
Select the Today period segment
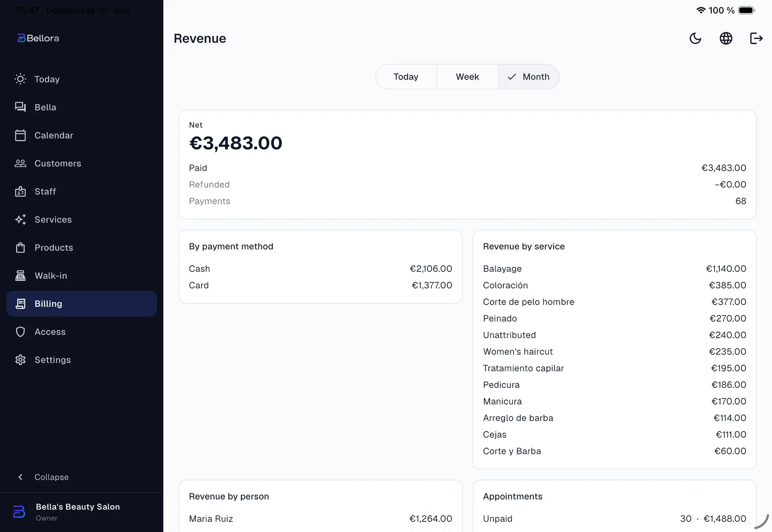tap(406, 77)
